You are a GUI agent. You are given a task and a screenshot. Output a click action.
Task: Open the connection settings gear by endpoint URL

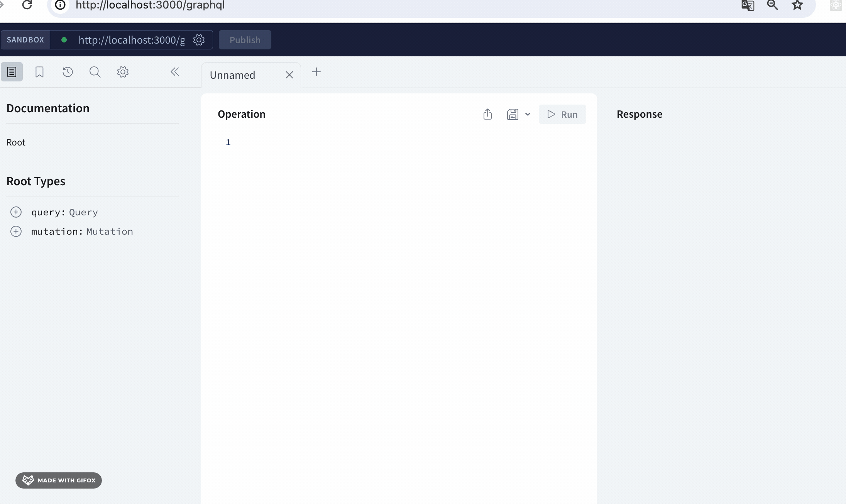click(x=199, y=40)
